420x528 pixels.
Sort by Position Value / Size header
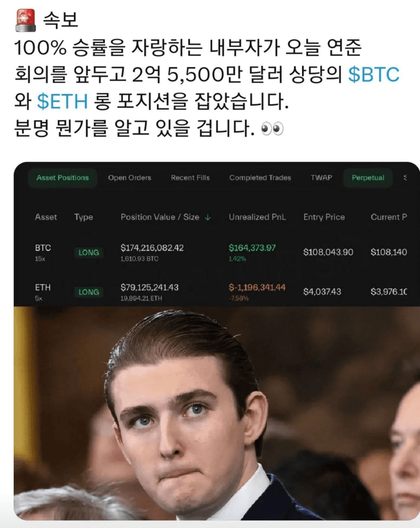[160, 217]
